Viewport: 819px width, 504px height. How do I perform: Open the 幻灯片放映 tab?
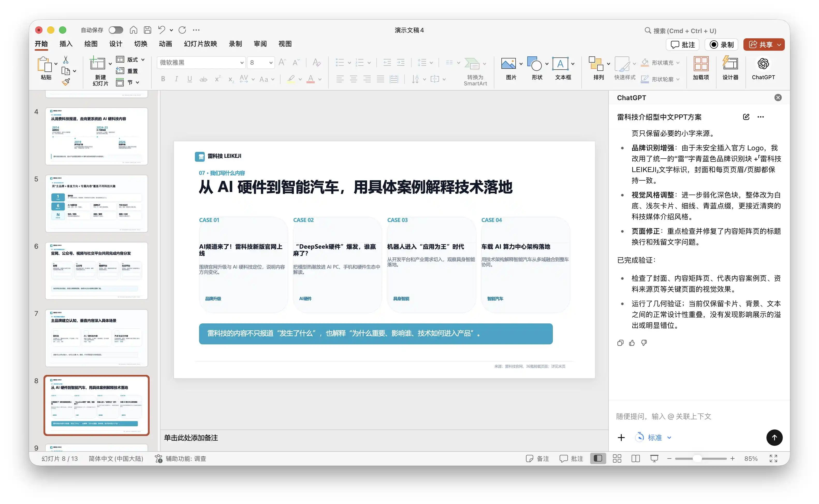pos(200,44)
